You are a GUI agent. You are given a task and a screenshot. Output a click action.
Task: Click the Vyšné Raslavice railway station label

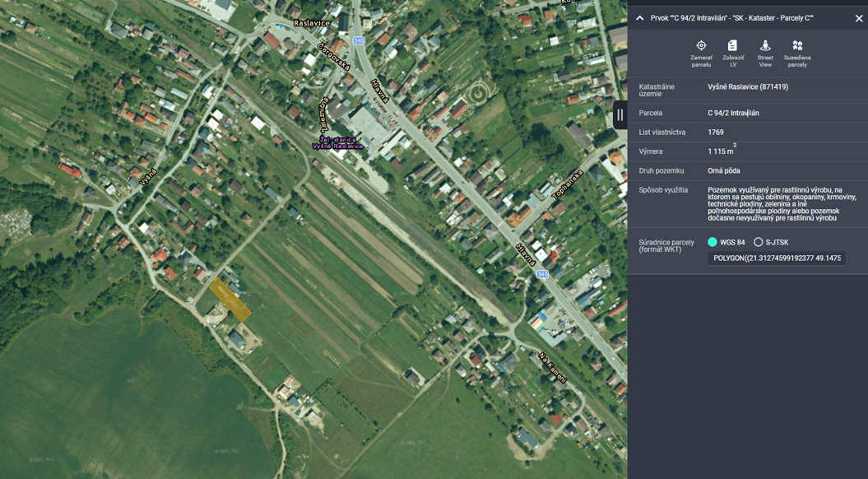tap(337, 143)
